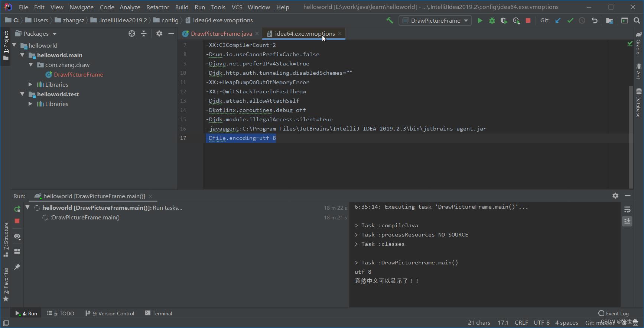Rerun helloworld using the green rerun icon
This screenshot has width=644, height=328.
(17, 209)
